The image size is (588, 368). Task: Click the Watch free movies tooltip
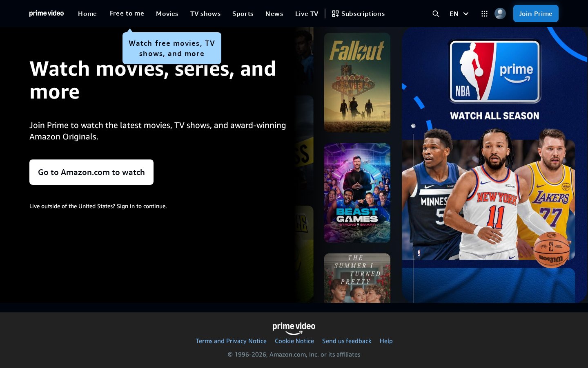172,48
